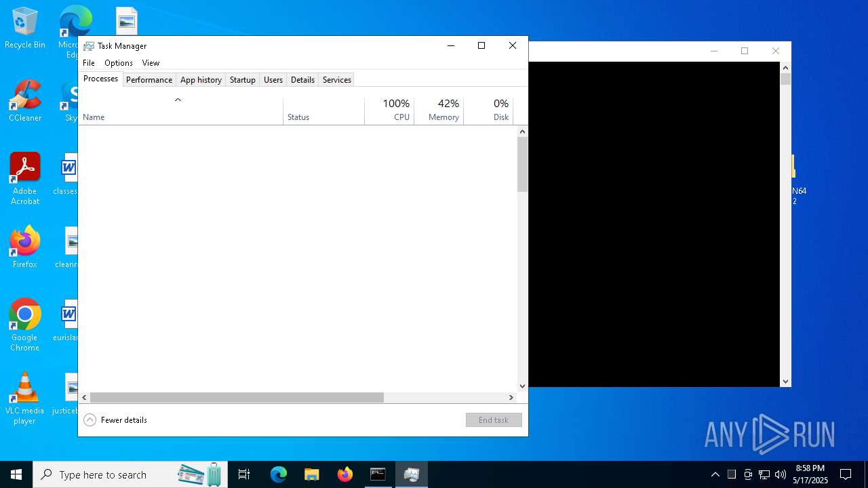Click Task Manager scroll down arrow
The width and height of the screenshot is (868, 488).
point(522,386)
